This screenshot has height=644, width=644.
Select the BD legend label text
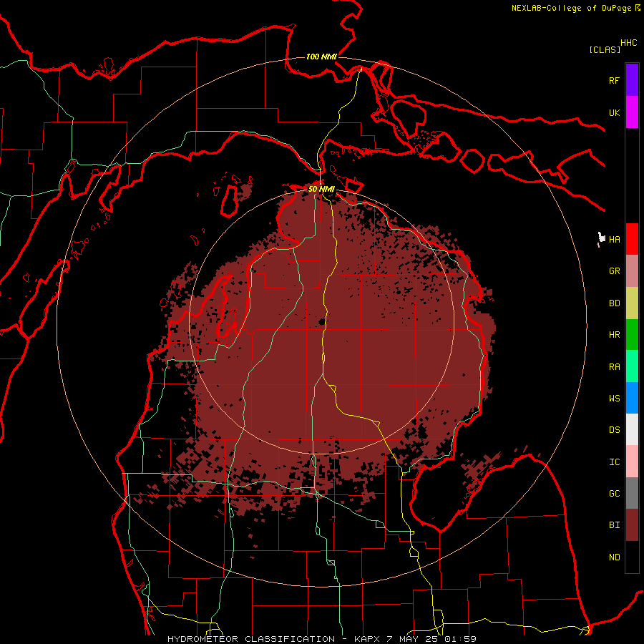(614, 303)
